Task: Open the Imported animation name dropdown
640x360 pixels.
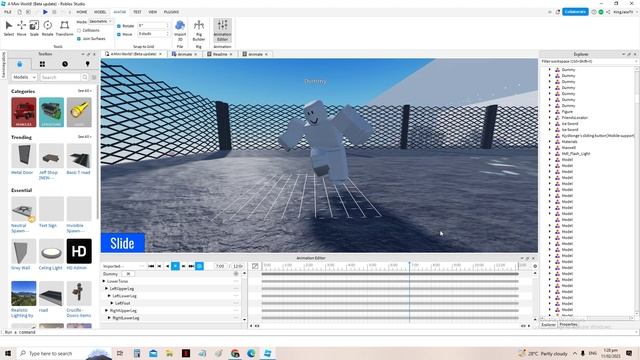Action: click(124, 266)
